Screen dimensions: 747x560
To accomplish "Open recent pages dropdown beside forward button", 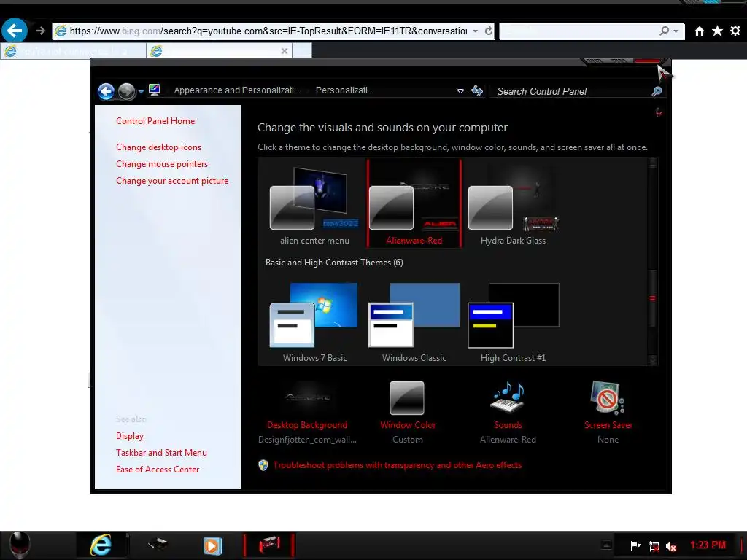I will coord(141,91).
